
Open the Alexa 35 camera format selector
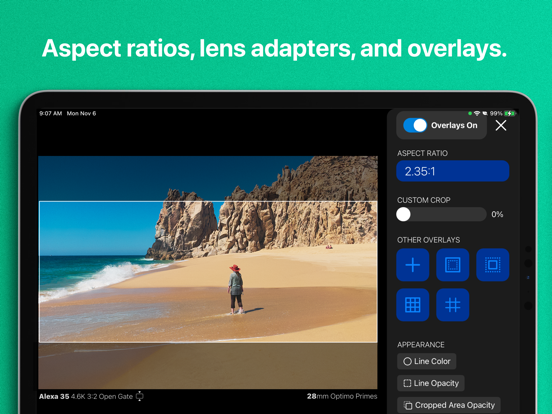[x=86, y=396]
